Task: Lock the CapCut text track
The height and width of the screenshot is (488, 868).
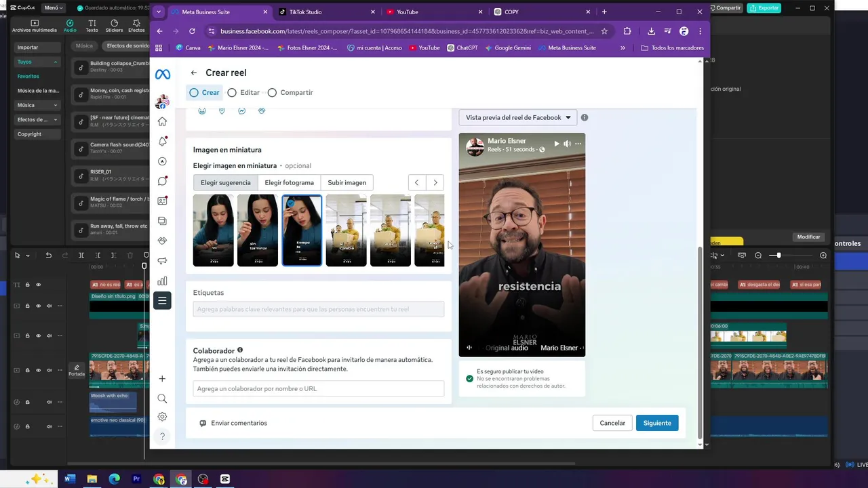Action: (x=28, y=285)
